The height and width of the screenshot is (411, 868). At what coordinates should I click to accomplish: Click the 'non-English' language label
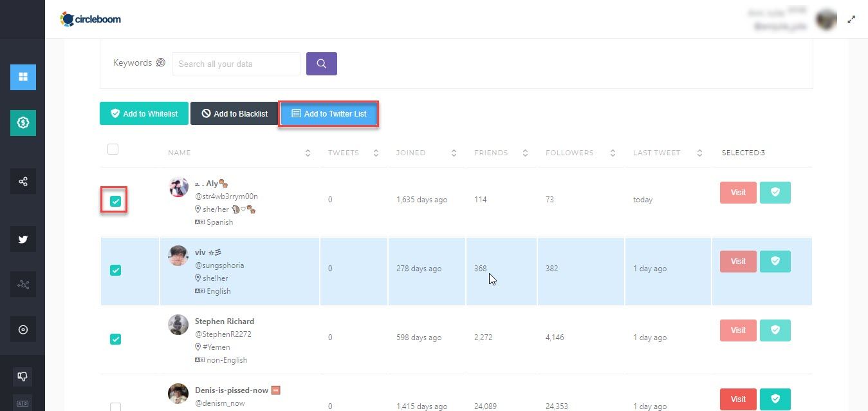tap(227, 360)
